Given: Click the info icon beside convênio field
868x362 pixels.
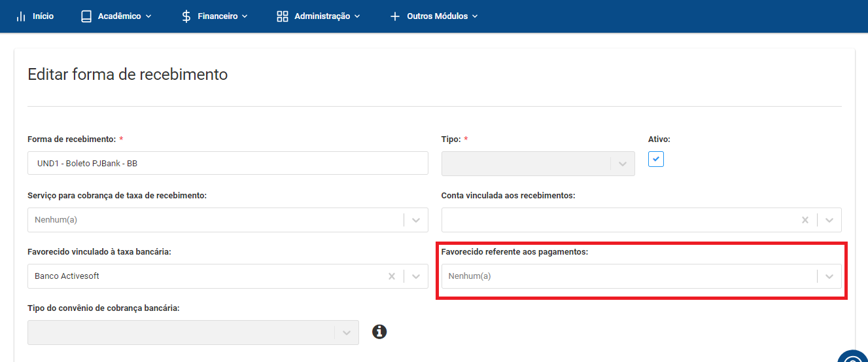Looking at the screenshot, I should pyautogui.click(x=379, y=332).
